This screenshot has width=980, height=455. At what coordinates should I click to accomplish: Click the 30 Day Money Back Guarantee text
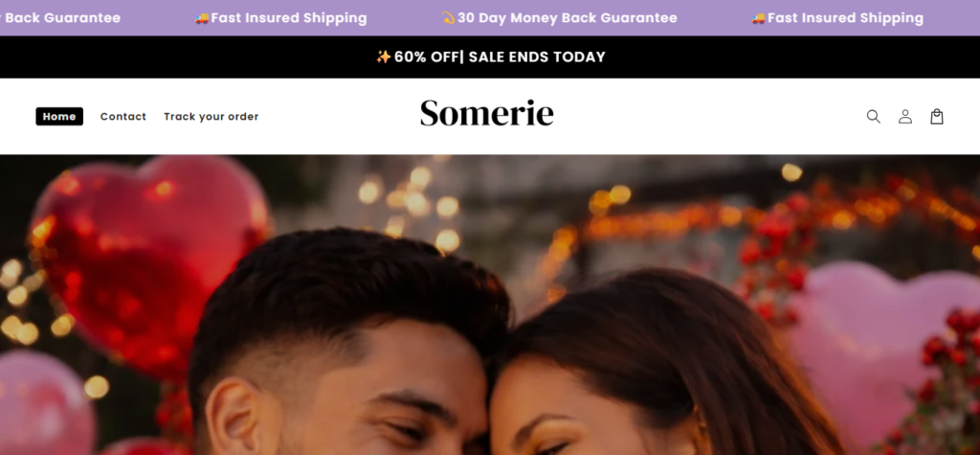point(567,18)
